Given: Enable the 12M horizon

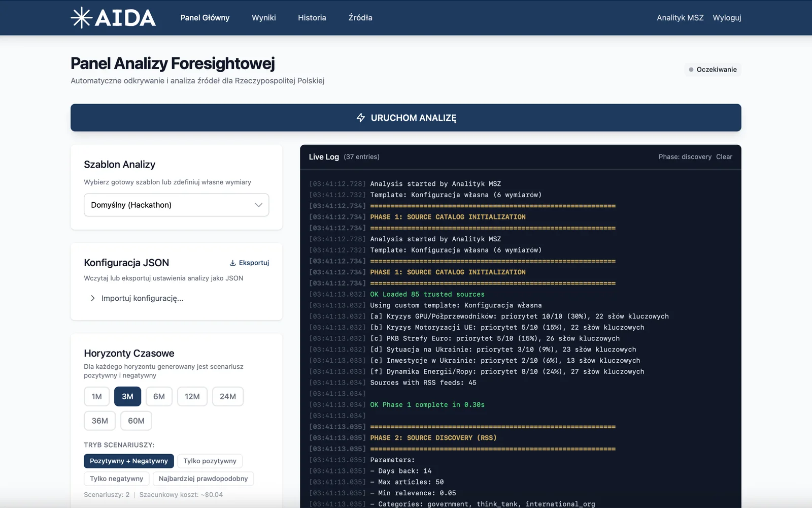Looking at the screenshot, I should click(x=192, y=397).
